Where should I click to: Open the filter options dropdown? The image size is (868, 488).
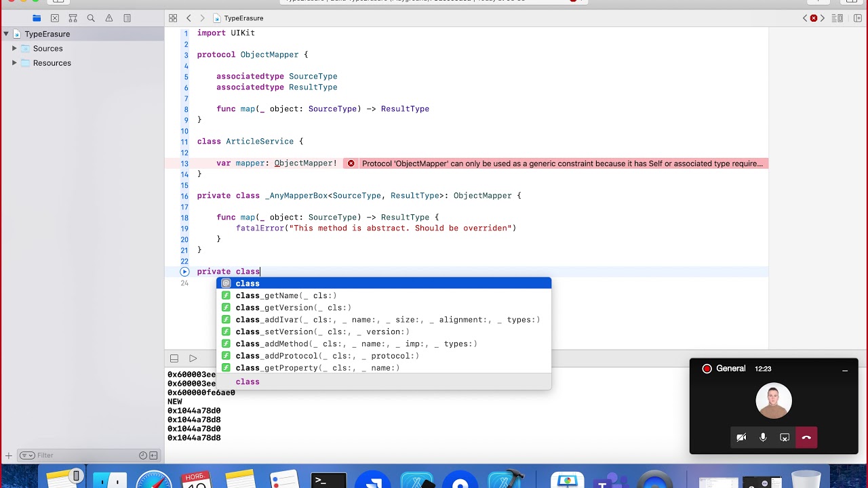tap(27, 455)
